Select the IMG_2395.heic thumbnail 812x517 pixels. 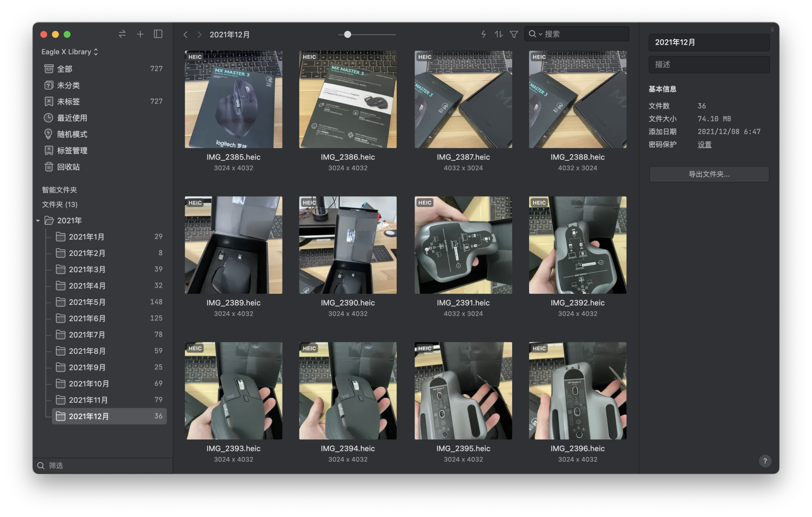463,391
